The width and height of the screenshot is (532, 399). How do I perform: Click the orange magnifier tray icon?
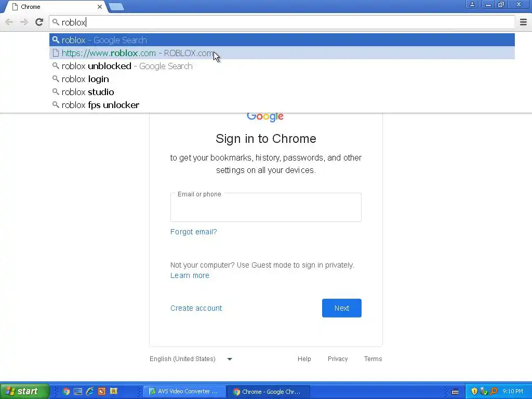click(494, 392)
